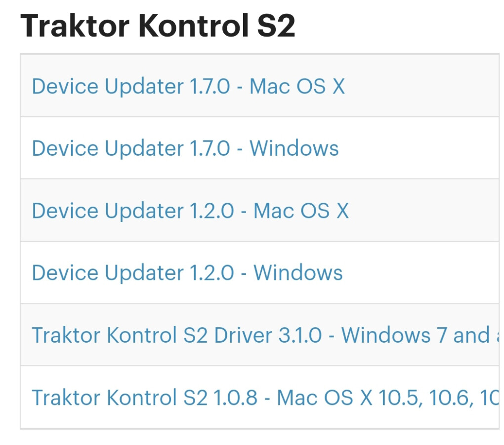
Task: Select the first Mac OS X download entry
Action: (x=188, y=87)
